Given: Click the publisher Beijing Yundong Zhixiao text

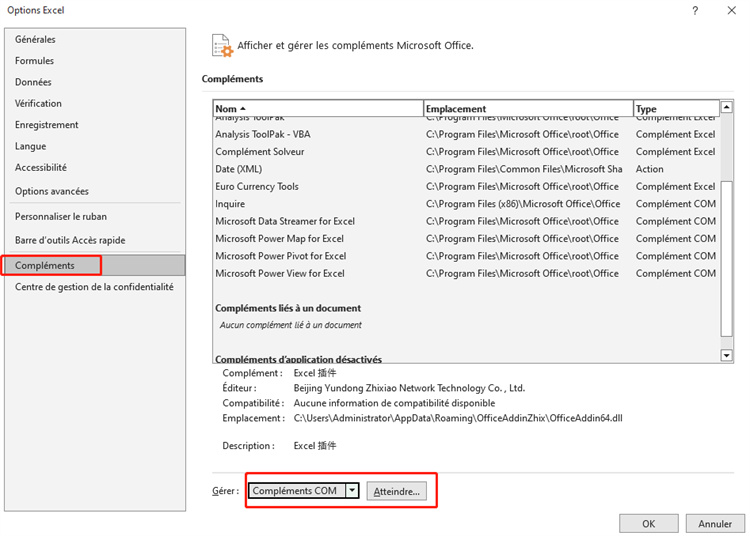Looking at the screenshot, I should (409, 388).
